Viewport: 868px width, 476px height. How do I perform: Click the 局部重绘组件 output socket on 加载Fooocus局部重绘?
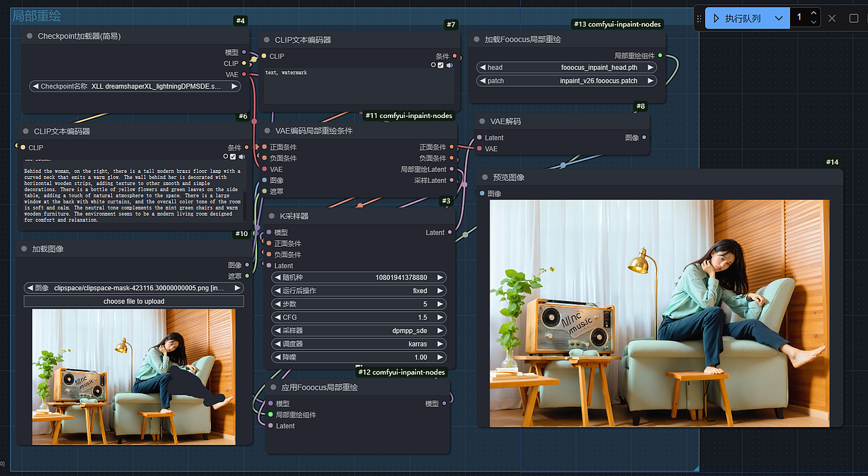pyautogui.click(x=660, y=56)
